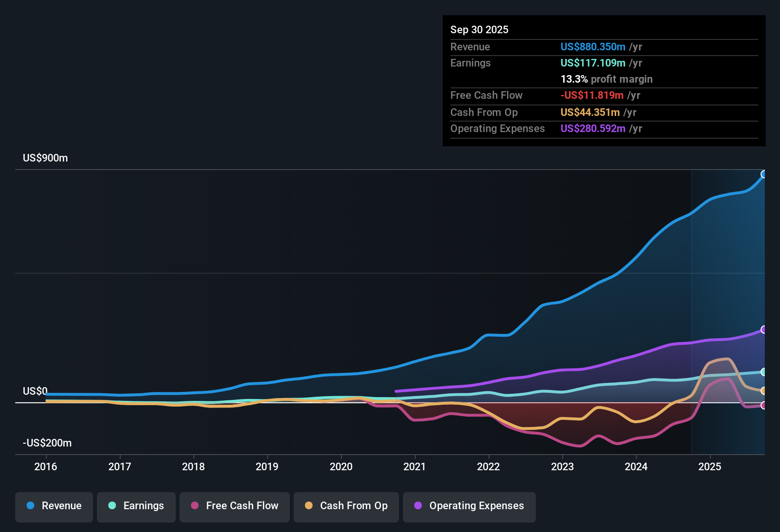Click the Earnings line endpoint marker

764,372
